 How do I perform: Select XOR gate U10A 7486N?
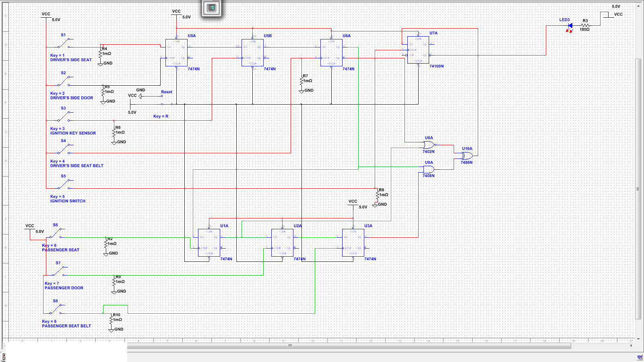pos(467,156)
